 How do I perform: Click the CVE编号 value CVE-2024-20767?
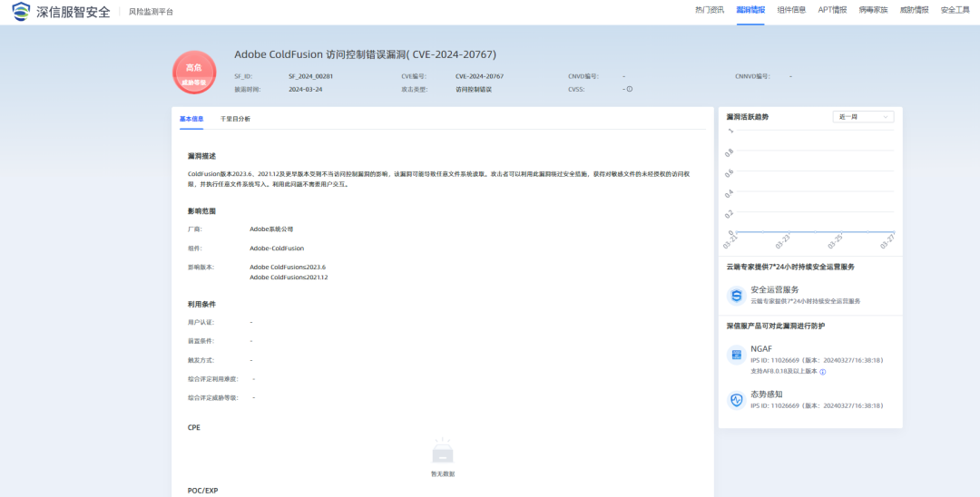(480, 76)
